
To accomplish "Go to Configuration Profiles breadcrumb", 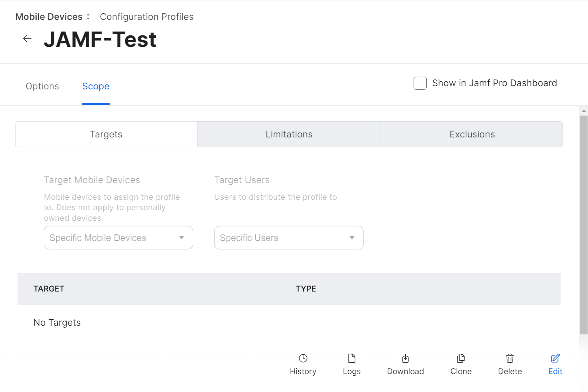I will pyautogui.click(x=147, y=17).
